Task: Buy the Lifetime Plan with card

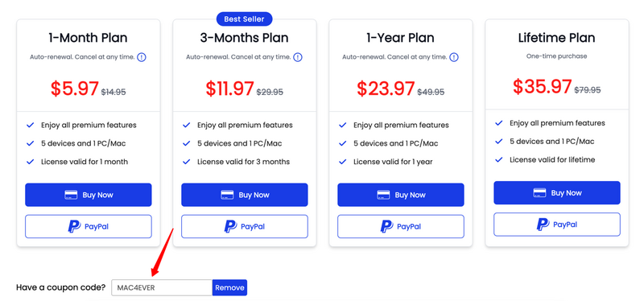Action: (x=557, y=192)
